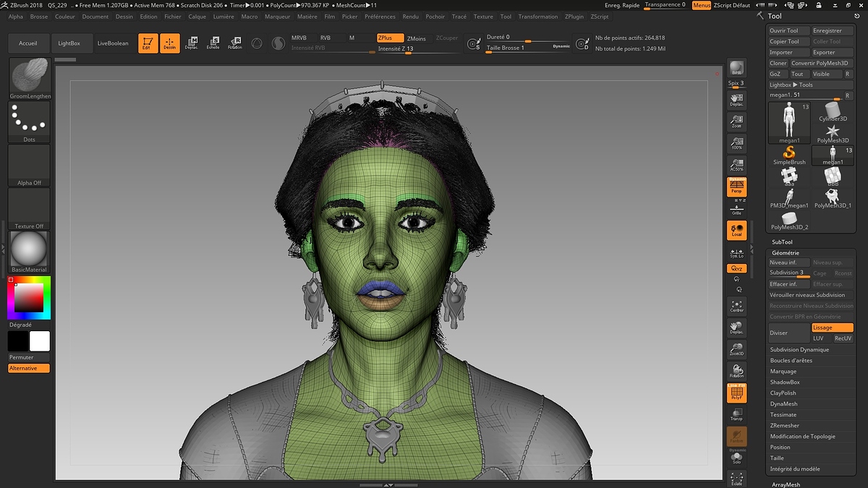Image resolution: width=868 pixels, height=488 pixels.
Task: Select the PM3D_megan1 tool
Action: click(x=789, y=199)
